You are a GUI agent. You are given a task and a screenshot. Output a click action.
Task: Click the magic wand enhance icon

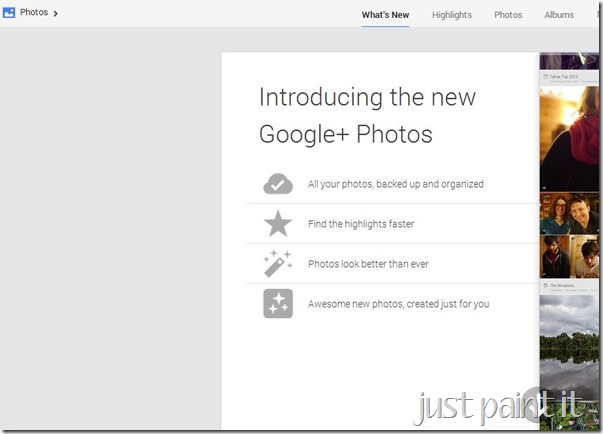(278, 263)
